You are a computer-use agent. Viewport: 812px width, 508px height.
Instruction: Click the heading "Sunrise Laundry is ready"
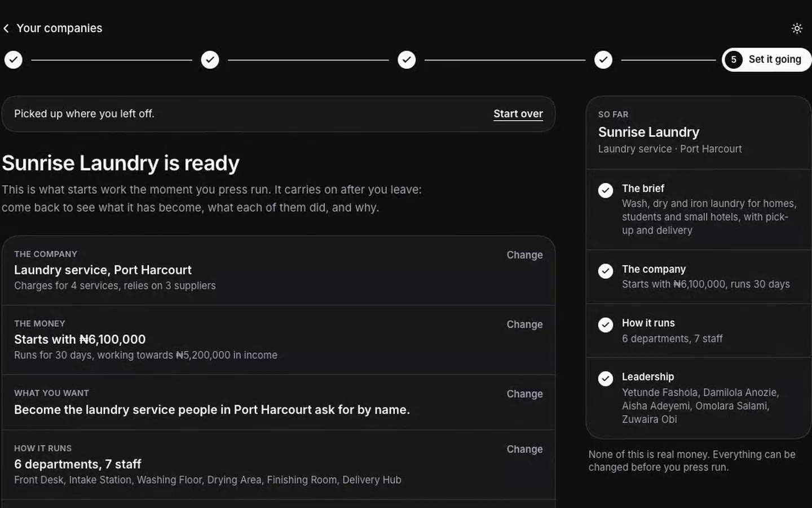(121, 163)
